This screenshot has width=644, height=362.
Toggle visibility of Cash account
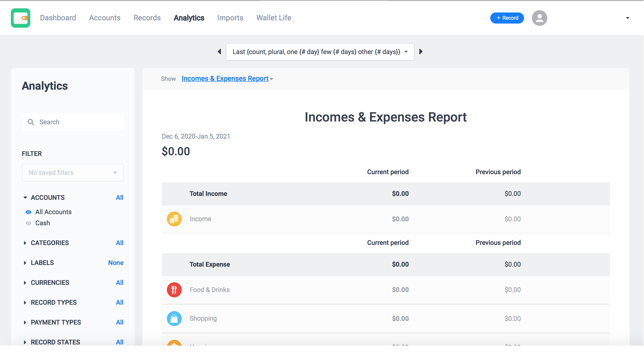pos(28,223)
